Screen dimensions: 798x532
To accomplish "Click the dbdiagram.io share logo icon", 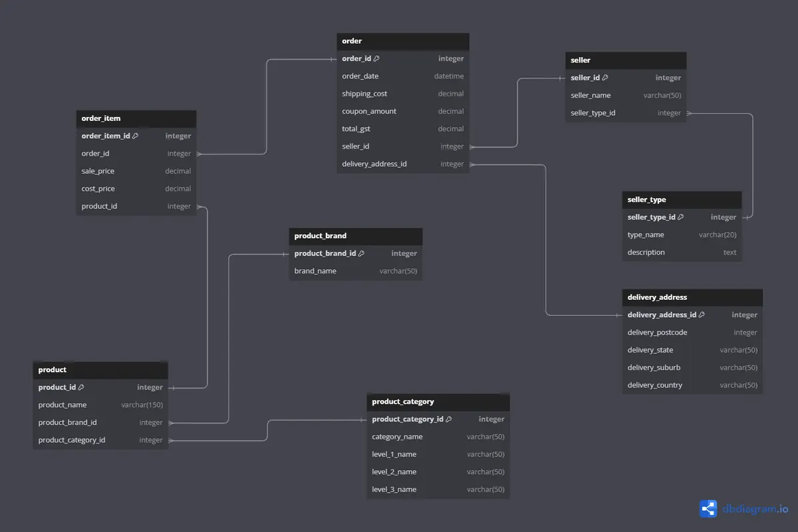I will coord(708,509).
